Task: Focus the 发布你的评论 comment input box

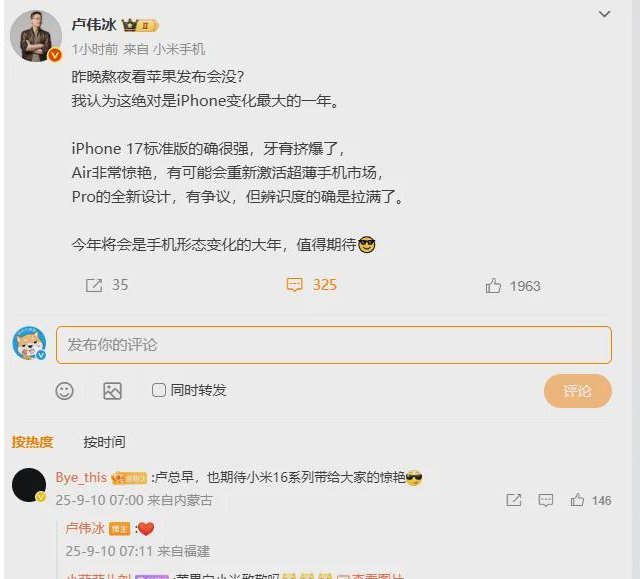Action: 333,345
